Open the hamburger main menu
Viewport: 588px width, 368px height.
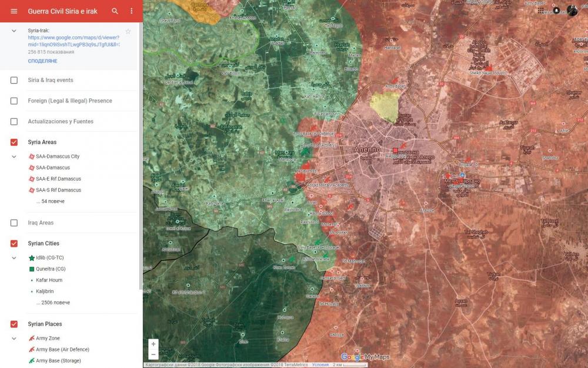14,11
